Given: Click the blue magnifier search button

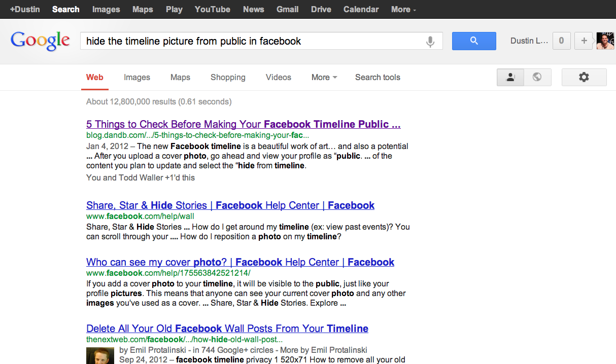Looking at the screenshot, I should click(x=474, y=41).
